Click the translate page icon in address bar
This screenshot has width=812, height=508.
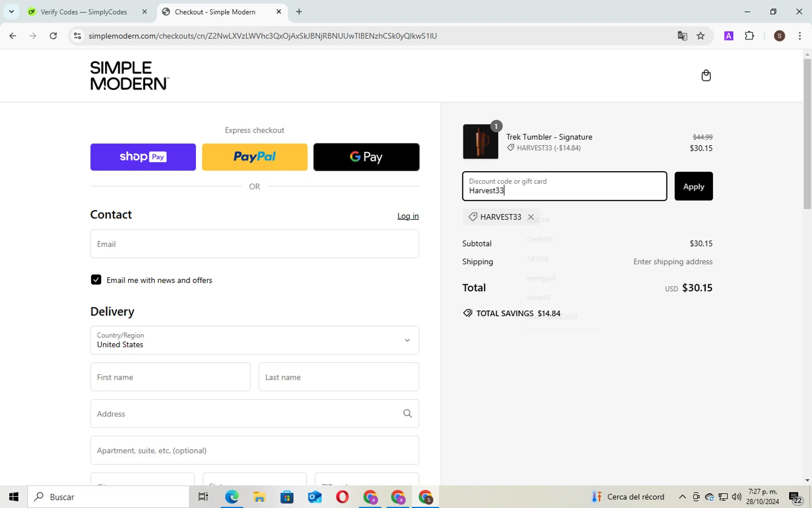pos(682,36)
